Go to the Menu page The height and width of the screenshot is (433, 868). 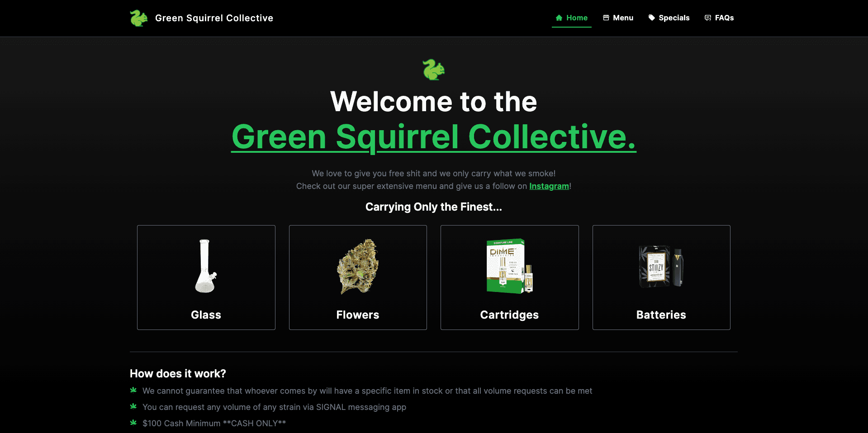click(x=618, y=18)
